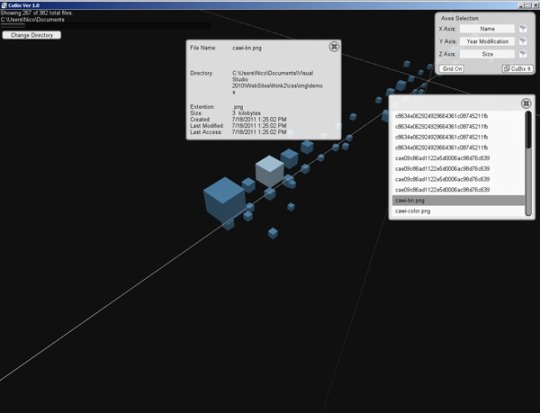Viewport: 540px width, 413px height.
Task: Open the Y Axis filter funnel icon
Action: (x=523, y=41)
